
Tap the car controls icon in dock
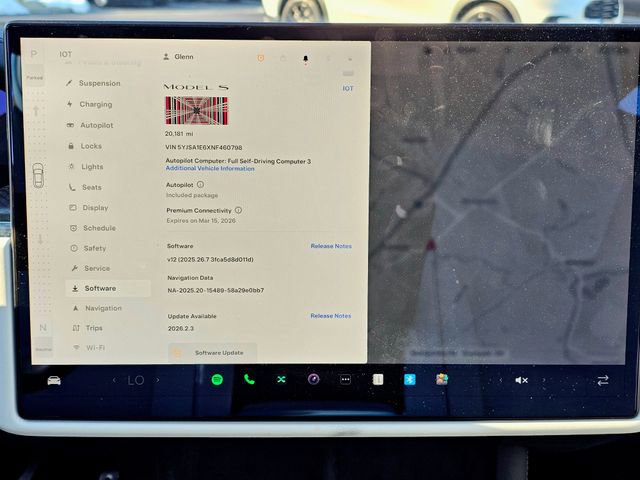(54, 380)
